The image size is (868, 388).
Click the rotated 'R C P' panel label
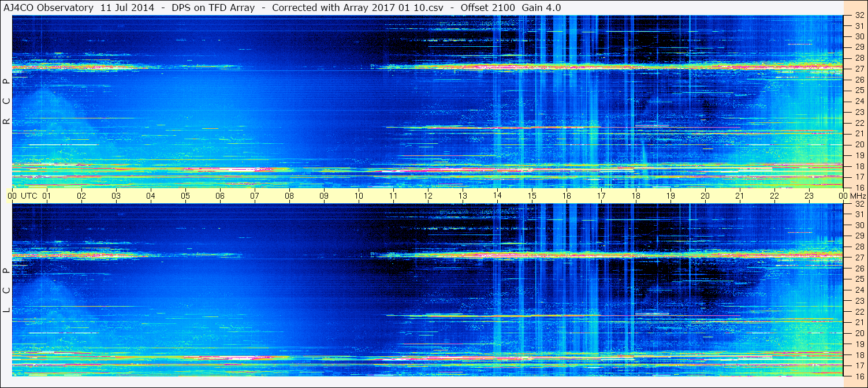tap(6, 101)
